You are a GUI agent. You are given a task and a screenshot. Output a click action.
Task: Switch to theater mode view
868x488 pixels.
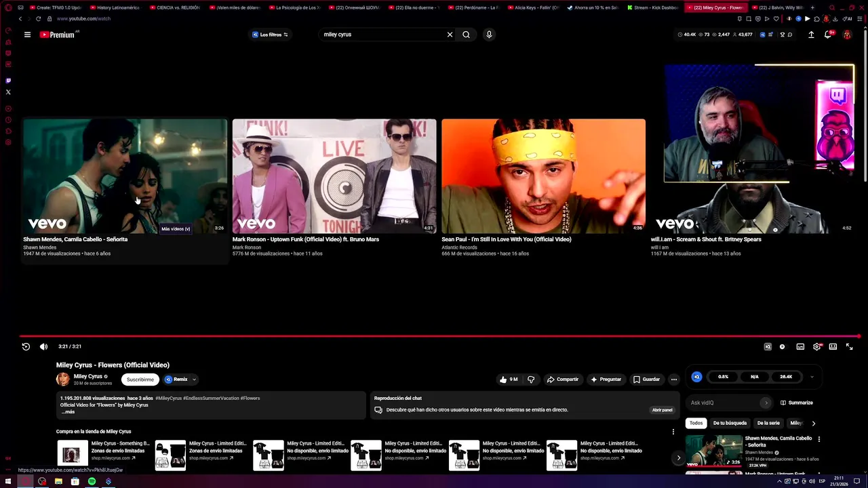pyautogui.click(x=833, y=346)
